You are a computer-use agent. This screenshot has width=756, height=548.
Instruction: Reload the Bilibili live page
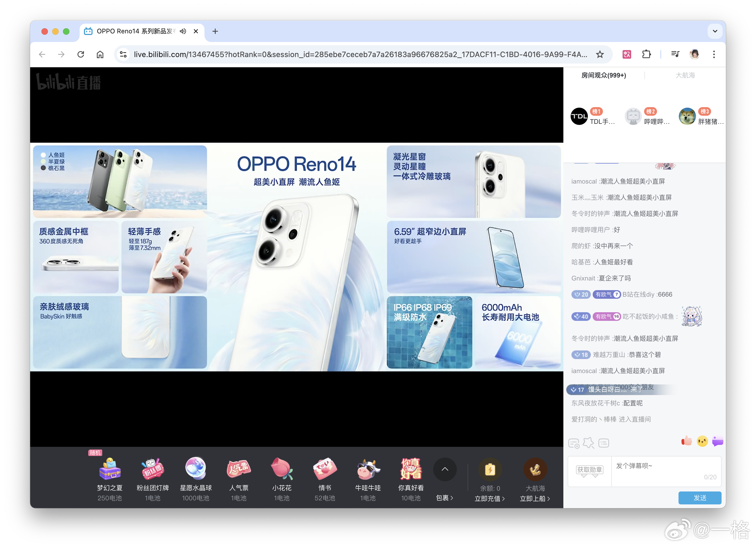pyautogui.click(x=81, y=54)
